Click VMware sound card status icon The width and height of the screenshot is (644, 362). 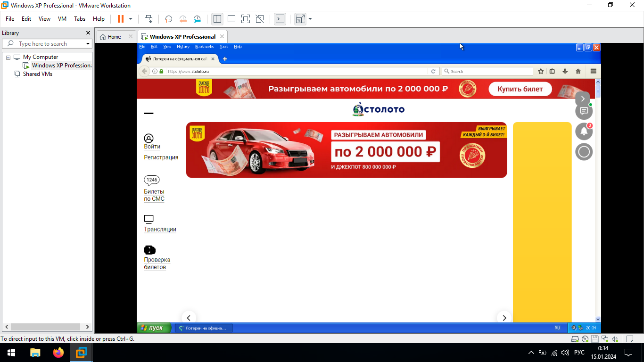614,339
